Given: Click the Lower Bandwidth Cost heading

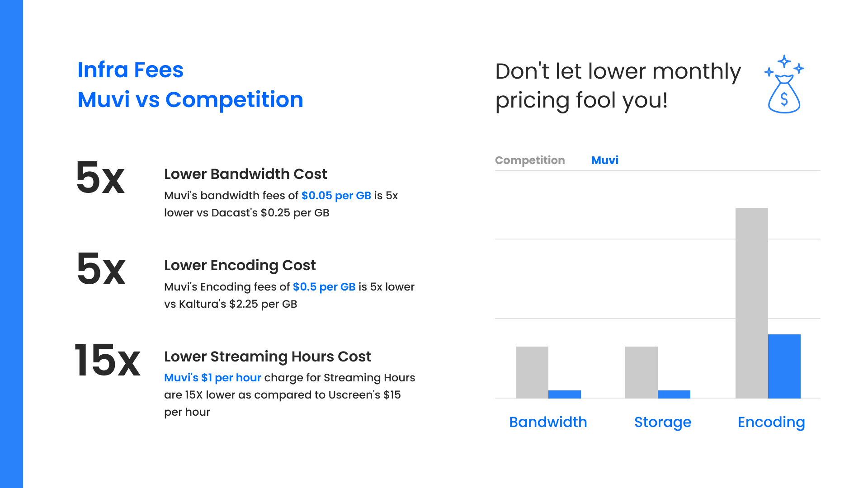Looking at the screenshot, I should [245, 174].
